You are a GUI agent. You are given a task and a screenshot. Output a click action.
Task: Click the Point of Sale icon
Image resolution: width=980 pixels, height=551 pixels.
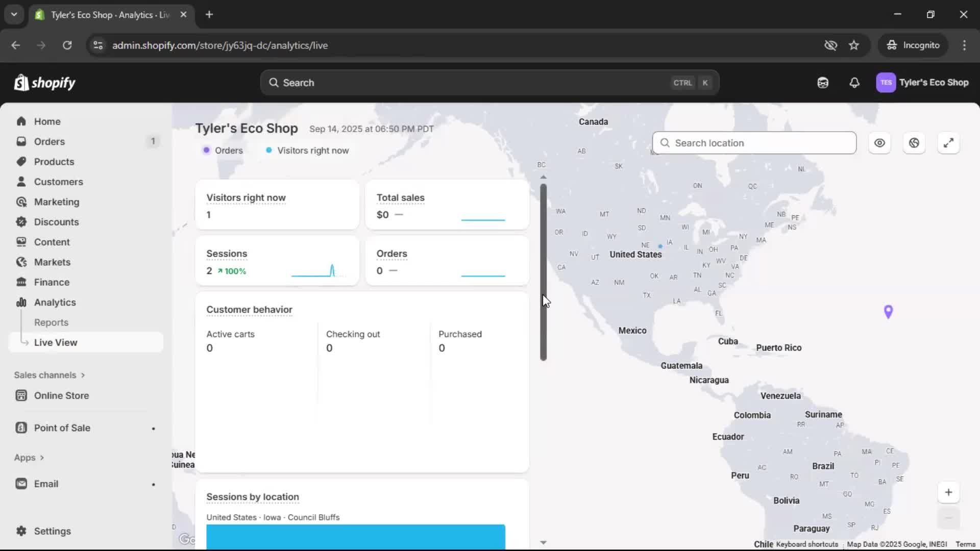(21, 428)
